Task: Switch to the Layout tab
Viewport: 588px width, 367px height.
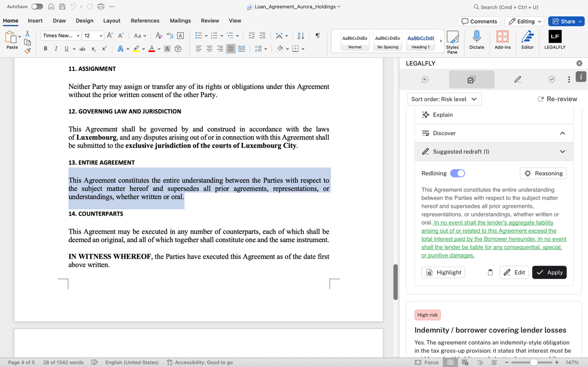Action: pos(112,21)
